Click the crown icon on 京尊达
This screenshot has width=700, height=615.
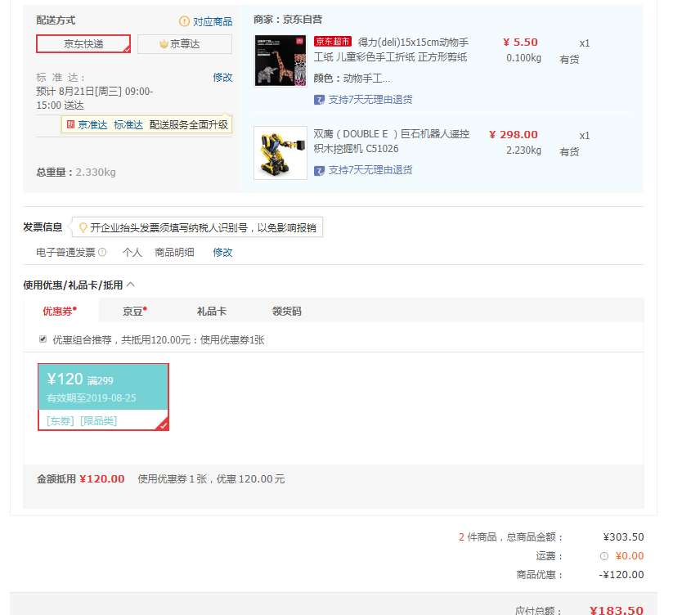coord(164,44)
